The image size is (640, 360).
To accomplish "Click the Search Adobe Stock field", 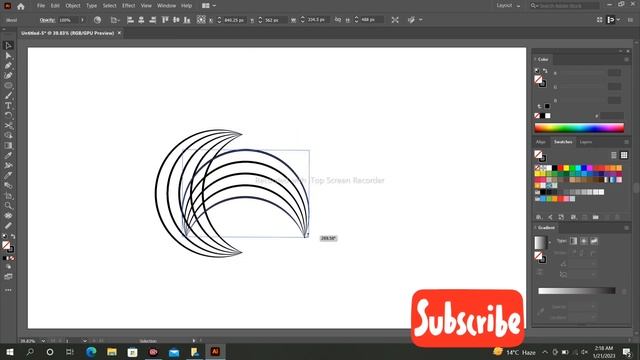I will click(565, 6).
